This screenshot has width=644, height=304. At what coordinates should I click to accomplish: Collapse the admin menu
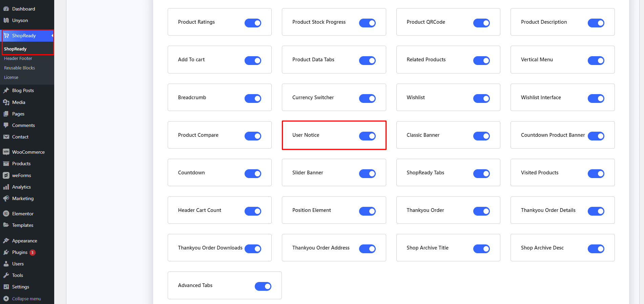(x=26, y=299)
